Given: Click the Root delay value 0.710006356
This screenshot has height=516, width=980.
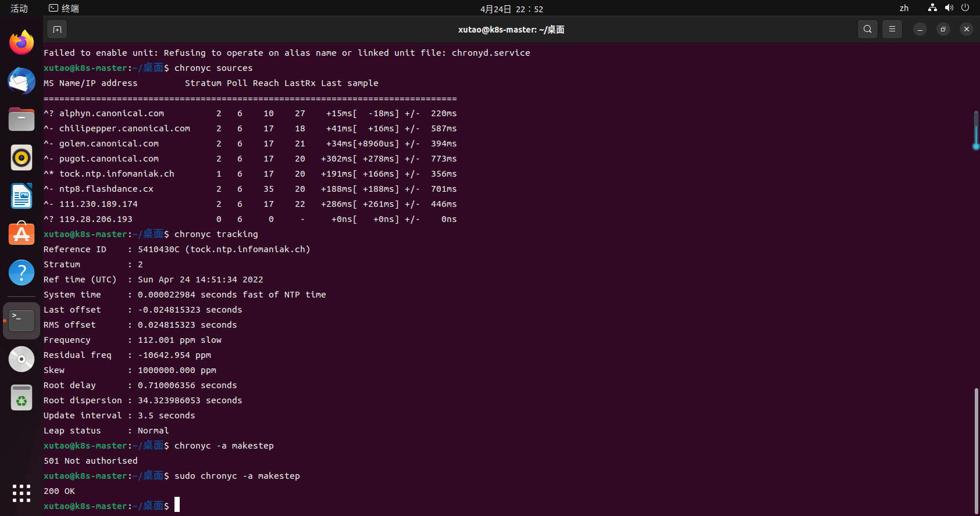Looking at the screenshot, I should [166, 385].
